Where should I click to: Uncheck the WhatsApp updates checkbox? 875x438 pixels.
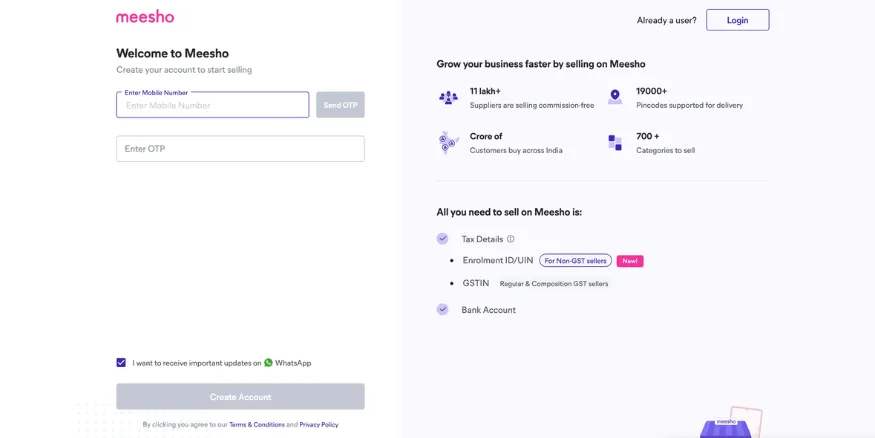click(121, 363)
